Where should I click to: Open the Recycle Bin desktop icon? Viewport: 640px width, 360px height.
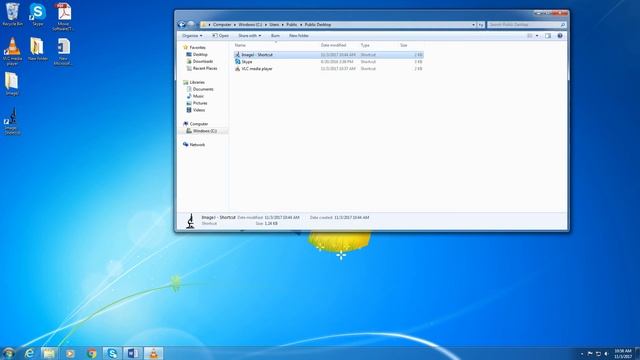click(x=12, y=14)
